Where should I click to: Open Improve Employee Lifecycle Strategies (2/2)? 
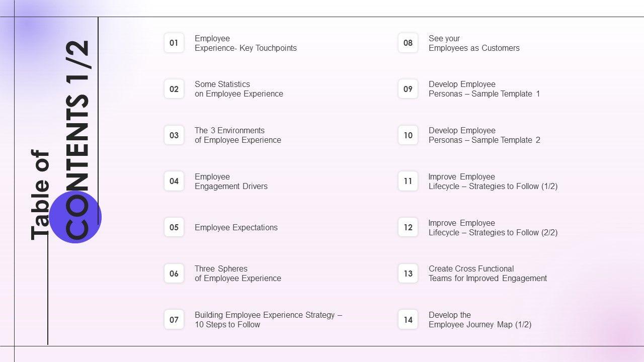493,228
